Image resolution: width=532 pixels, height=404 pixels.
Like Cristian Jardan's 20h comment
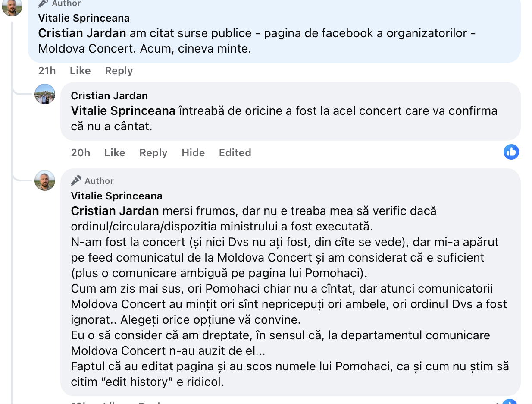115,153
